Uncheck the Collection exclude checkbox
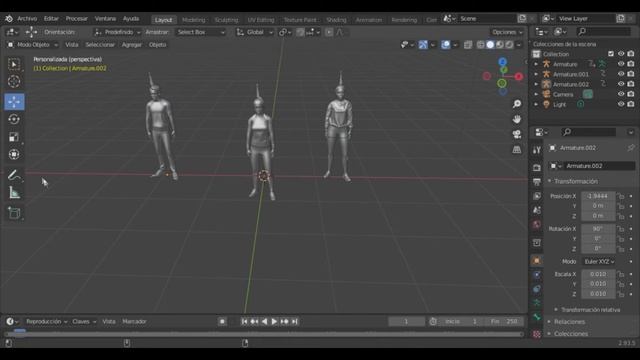 611,54
